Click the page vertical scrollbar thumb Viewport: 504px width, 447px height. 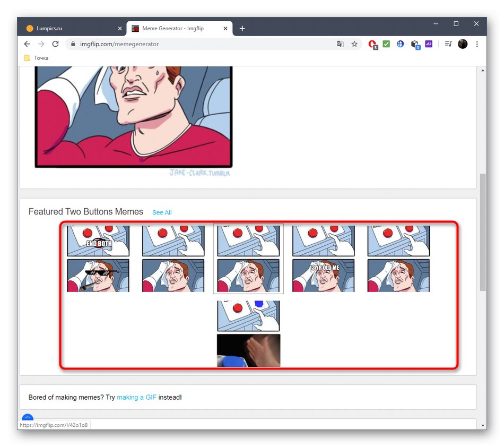(x=483, y=232)
